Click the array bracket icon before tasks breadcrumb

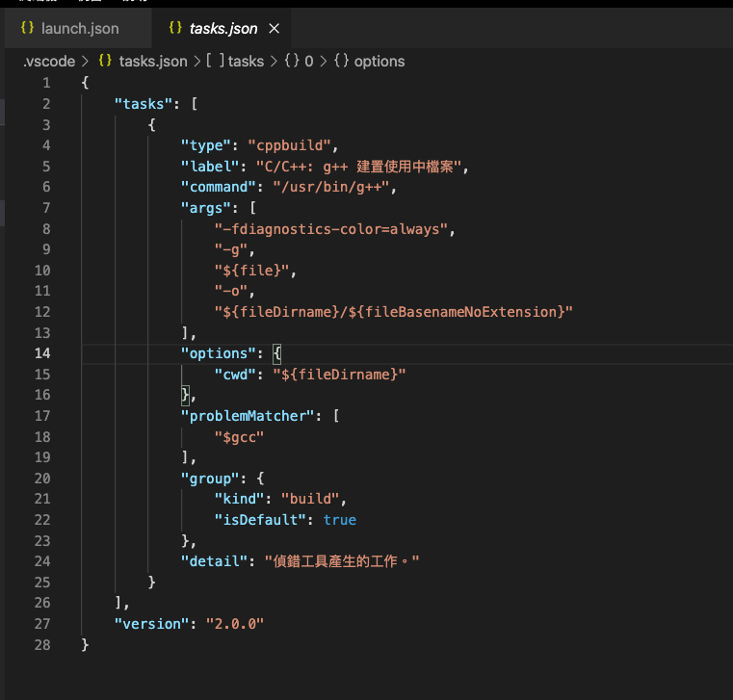(x=216, y=61)
